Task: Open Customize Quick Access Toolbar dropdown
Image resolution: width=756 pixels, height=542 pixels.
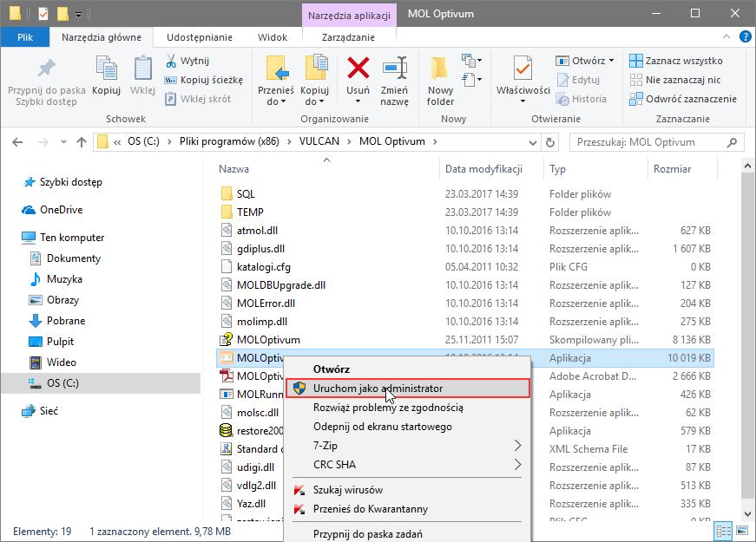Action: click(79, 15)
